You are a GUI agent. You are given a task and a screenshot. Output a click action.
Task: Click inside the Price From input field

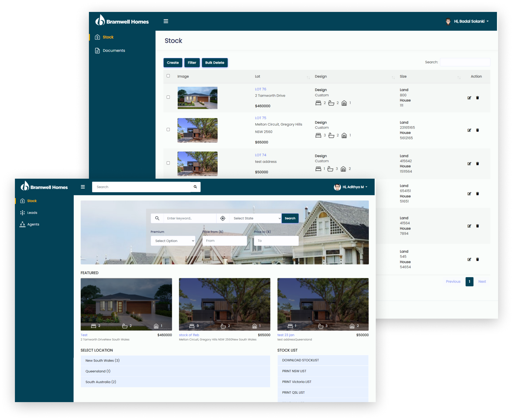224,241
